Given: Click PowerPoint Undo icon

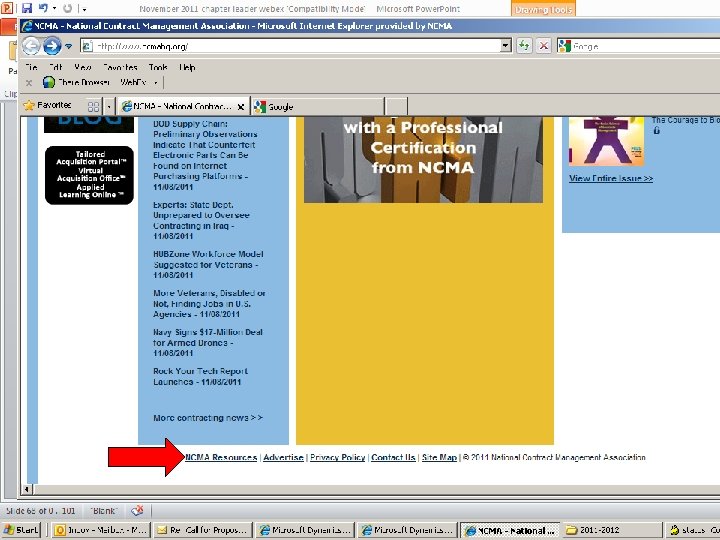Looking at the screenshot, I should pos(43,8).
